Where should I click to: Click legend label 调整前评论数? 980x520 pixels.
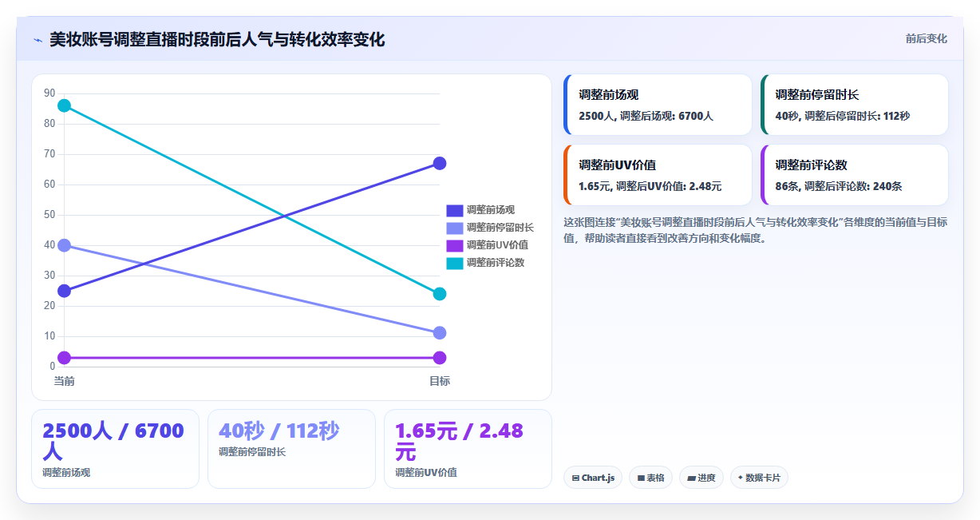(x=495, y=263)
